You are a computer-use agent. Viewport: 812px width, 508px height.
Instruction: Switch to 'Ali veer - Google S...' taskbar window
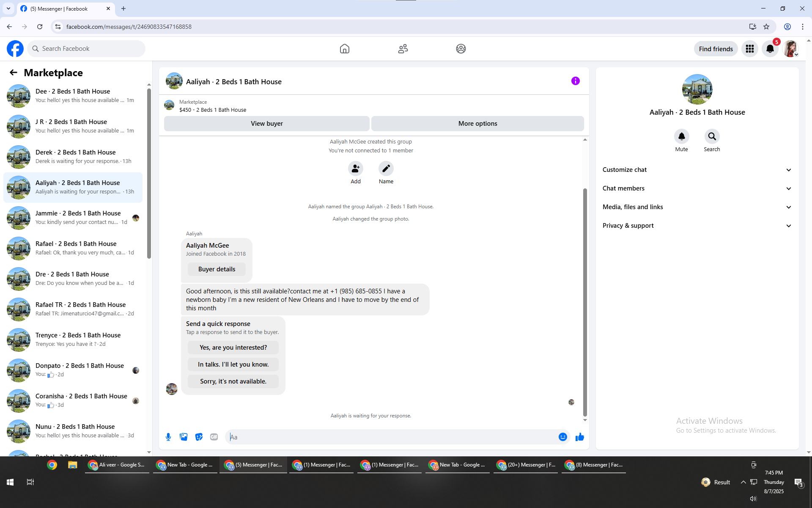(x=117, y=465)
